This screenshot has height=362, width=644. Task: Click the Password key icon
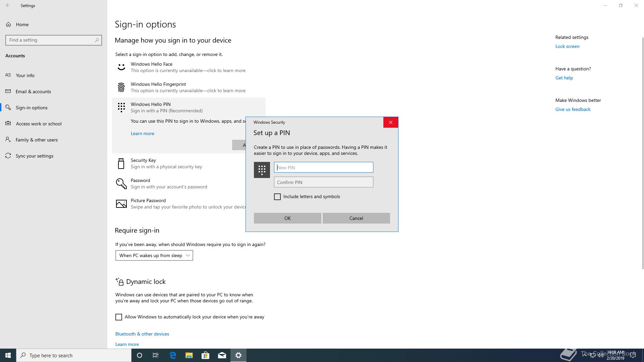point(121,183)
